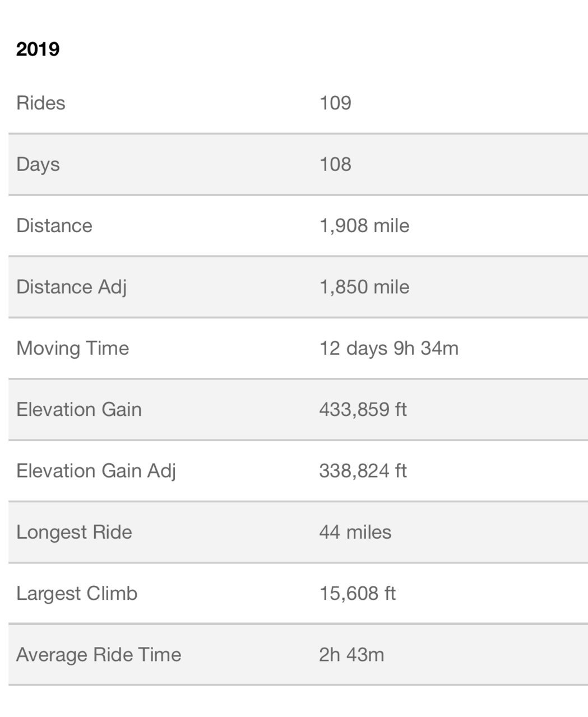Select the 338,824 ft value
The height and width of the screenshot is (717, 588).
pyautogui.click(x=363, y=470)
